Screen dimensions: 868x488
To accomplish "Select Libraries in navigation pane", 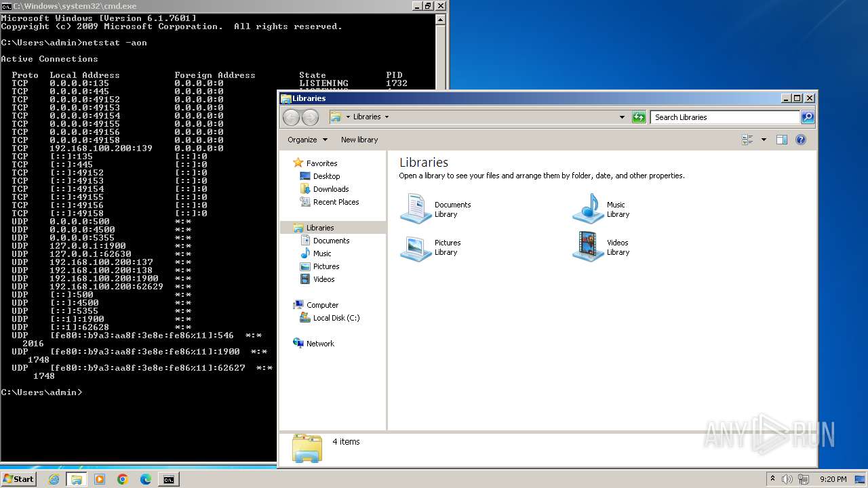I will (x=332, y=228).
